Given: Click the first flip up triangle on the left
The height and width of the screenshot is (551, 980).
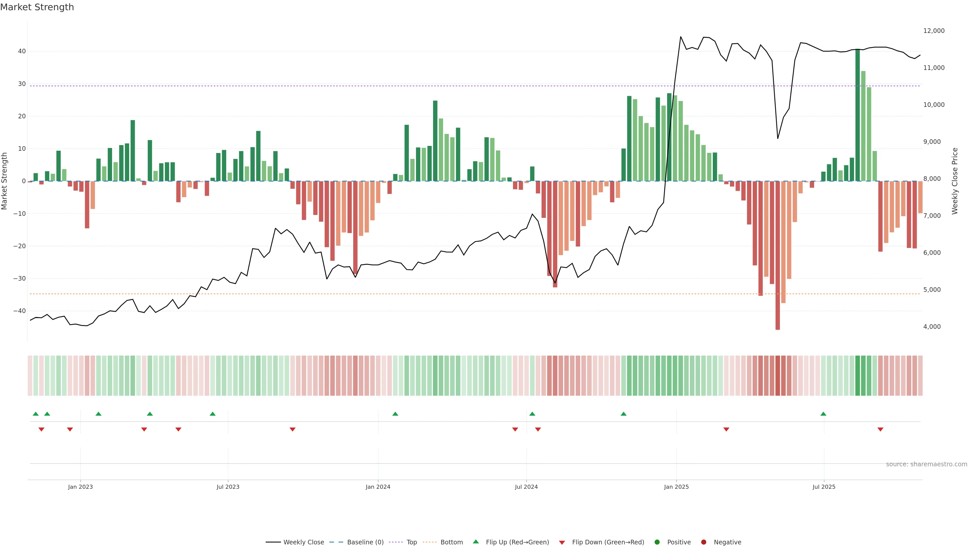Looking at the screenshot, I should [x=36, y=414].
